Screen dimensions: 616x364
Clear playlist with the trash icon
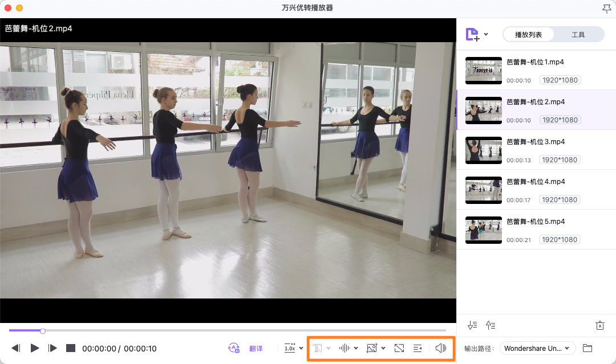coord(599,325)
